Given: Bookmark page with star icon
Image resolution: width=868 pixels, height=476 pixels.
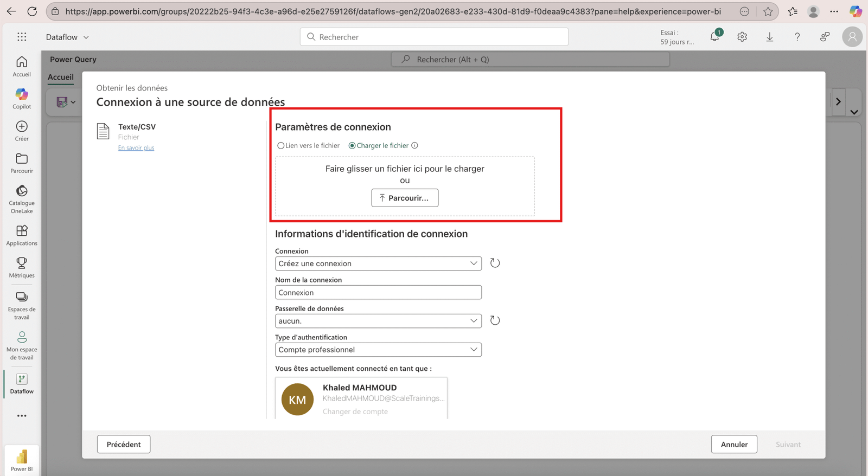Looking at the screenshot, I should (768, 11).
